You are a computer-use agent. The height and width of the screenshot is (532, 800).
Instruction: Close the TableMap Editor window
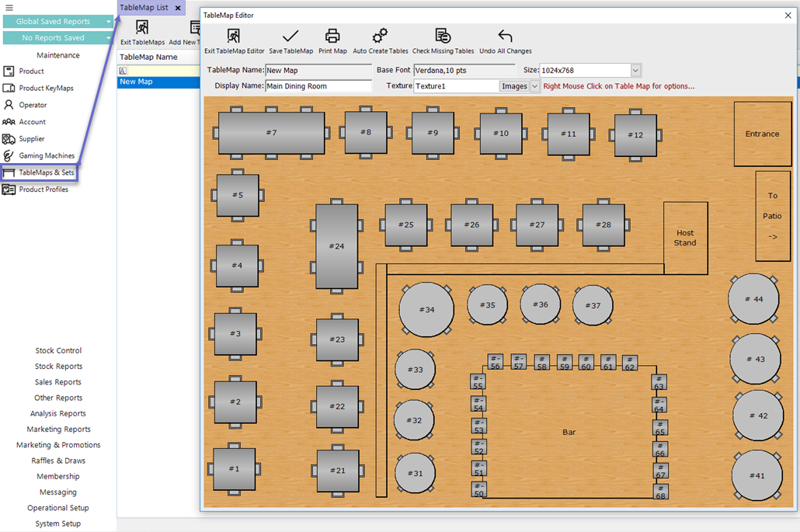tap(788, 16)
